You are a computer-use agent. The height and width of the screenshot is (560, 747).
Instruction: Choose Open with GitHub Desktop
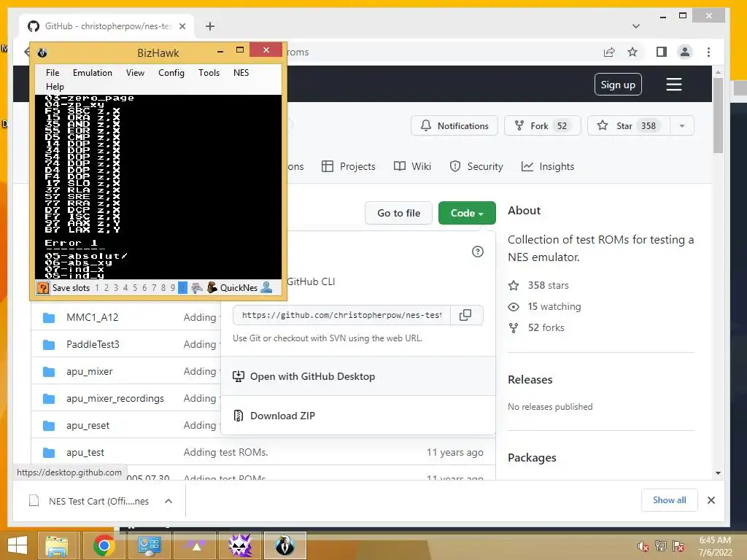click(358, 376)
